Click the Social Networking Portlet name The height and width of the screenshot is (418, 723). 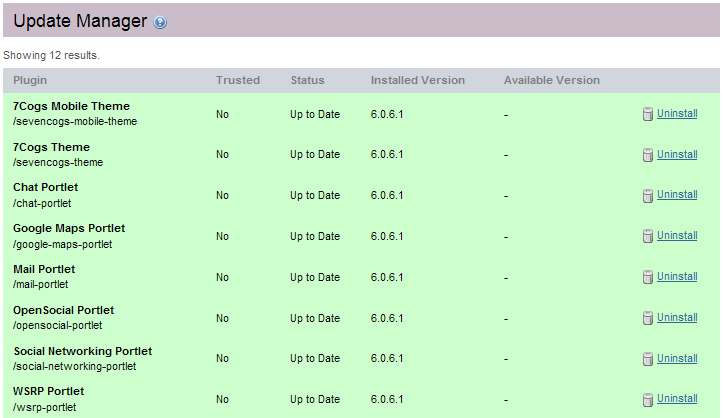pyautogui.click(x=83, y=352)
